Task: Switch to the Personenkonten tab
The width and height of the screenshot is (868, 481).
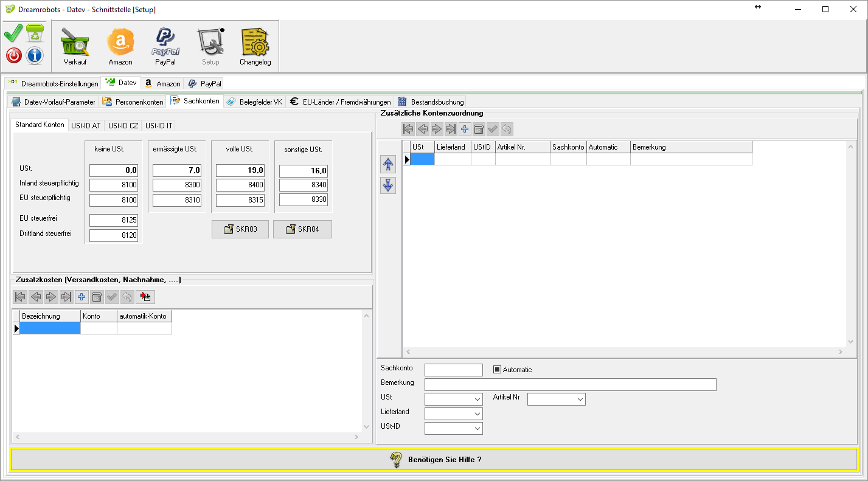Action: click(133, 102)
